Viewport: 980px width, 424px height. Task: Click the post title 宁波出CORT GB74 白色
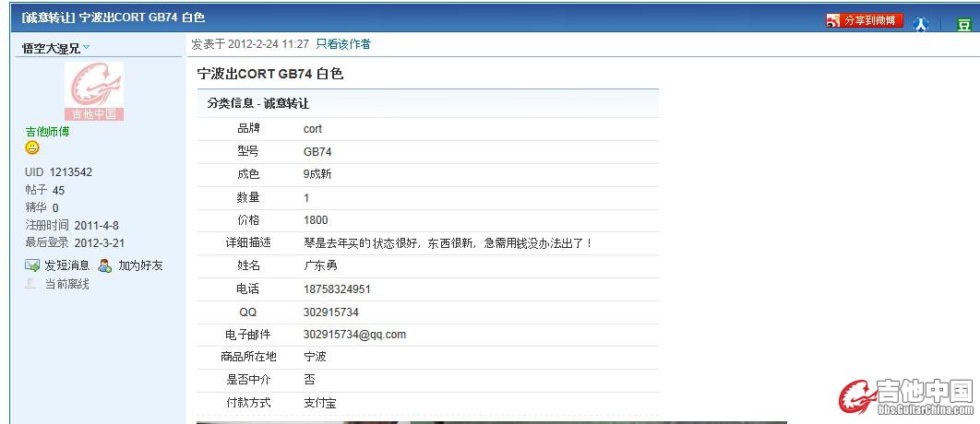270,74
